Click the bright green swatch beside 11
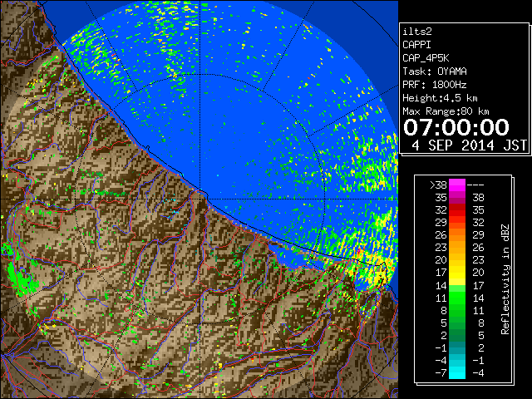The height and width of the screenshot is (399, 532). pyautogui.click(x=457, y=298)
